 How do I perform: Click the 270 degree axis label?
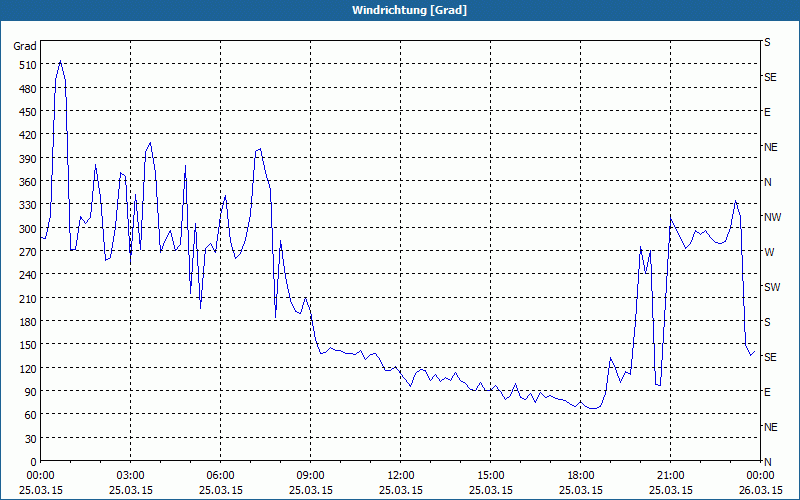[x=28, y=252]
